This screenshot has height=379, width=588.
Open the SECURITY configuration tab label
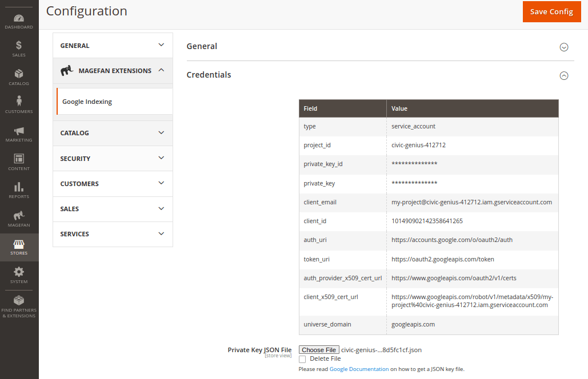click(x=75, y=159)
